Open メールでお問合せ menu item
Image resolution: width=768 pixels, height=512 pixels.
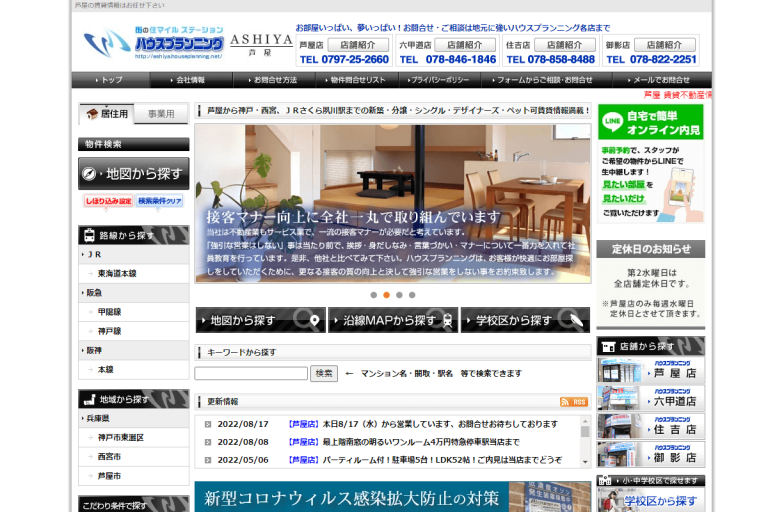661,80
